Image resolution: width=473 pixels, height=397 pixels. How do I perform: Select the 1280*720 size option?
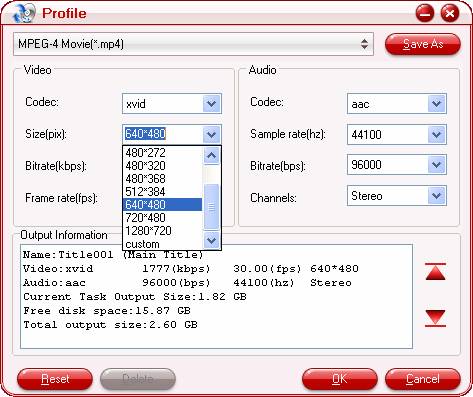163,231
